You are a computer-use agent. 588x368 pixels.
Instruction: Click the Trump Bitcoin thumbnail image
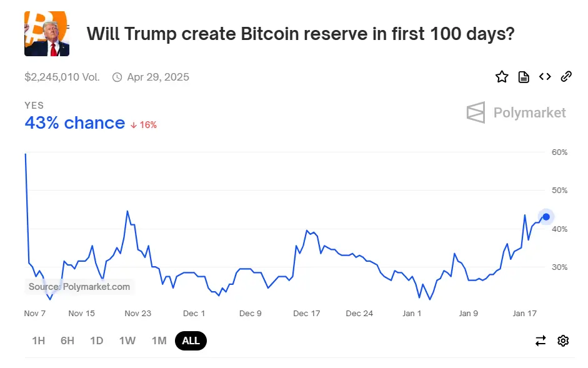coord(47,32)
